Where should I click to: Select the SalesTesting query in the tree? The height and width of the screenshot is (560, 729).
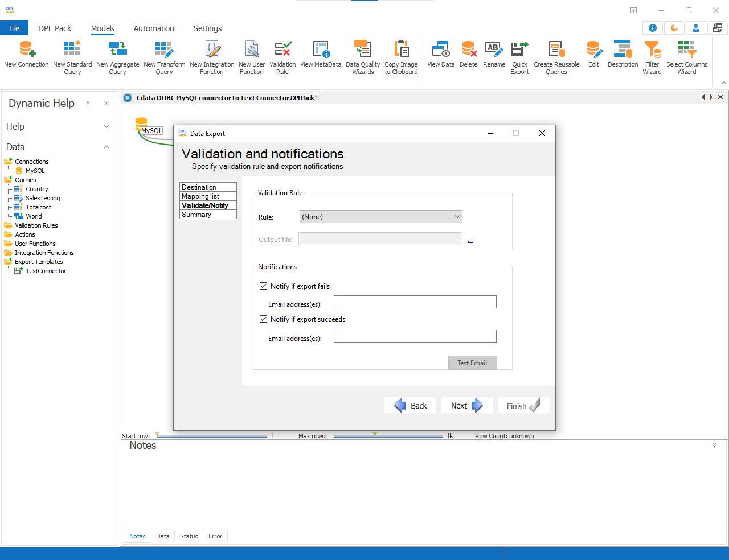click(x=43, y=198)
